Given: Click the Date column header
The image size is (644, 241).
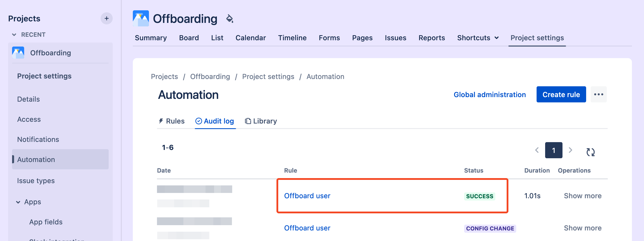Looking at the screenshot, I should pyautogui.click(x=164, y=171).
